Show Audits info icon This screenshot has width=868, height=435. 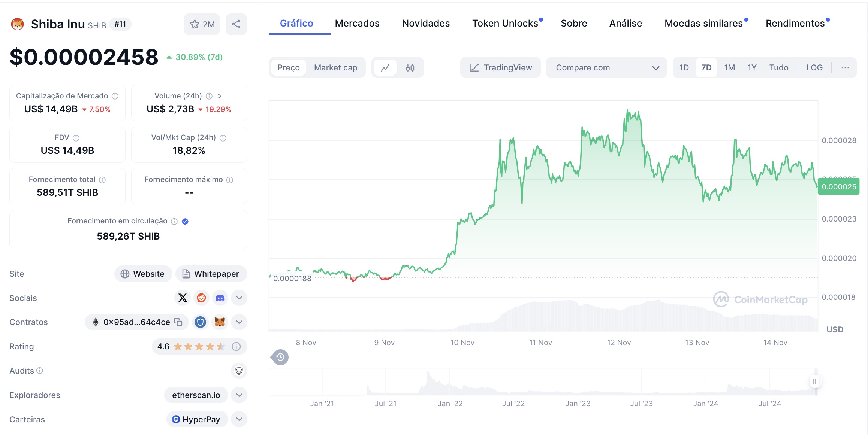(x=40, y=371)
